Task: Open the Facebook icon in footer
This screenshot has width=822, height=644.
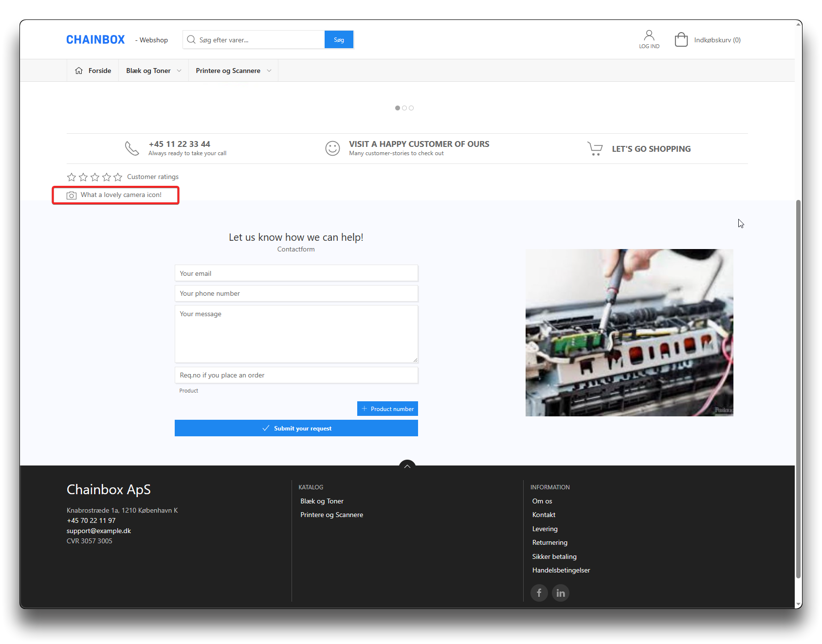Action: [x=539, y=593]
